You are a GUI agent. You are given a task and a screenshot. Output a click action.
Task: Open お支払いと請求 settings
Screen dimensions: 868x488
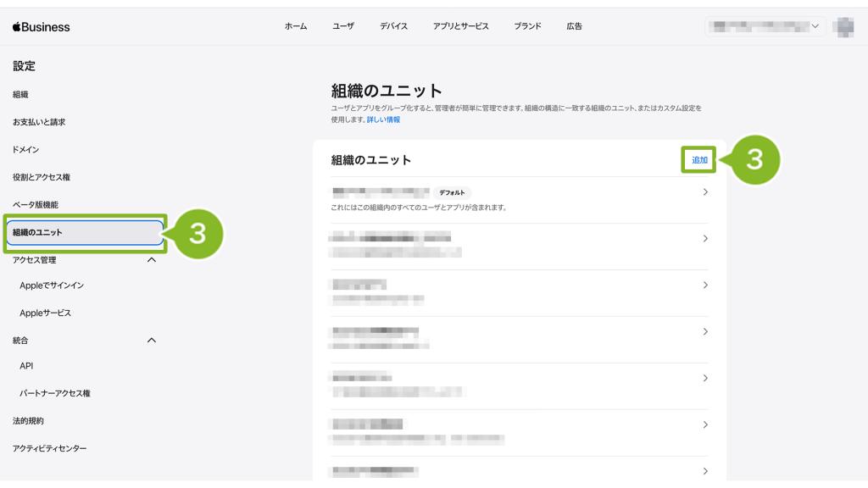(x=39, y=122)
